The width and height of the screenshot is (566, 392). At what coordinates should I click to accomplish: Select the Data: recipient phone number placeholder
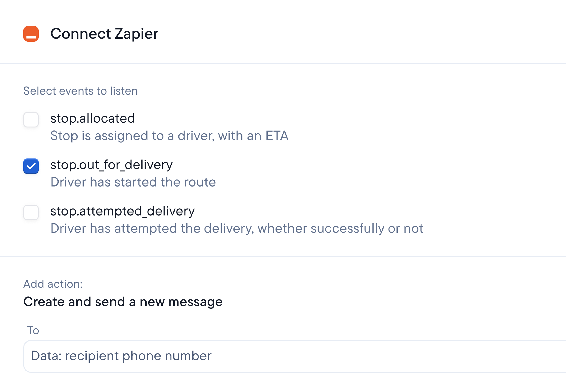click(x=121, y=356)
